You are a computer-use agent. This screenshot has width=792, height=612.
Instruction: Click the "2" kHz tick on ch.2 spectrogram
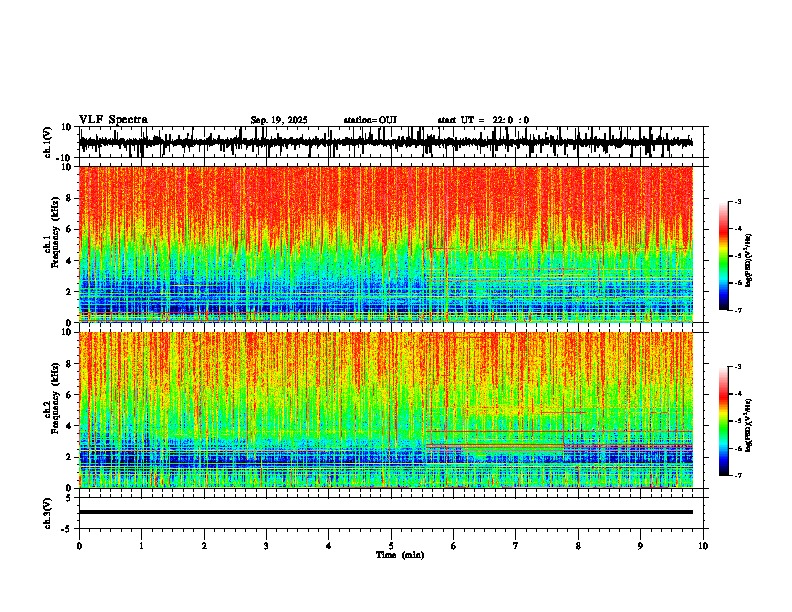(69, 457)
